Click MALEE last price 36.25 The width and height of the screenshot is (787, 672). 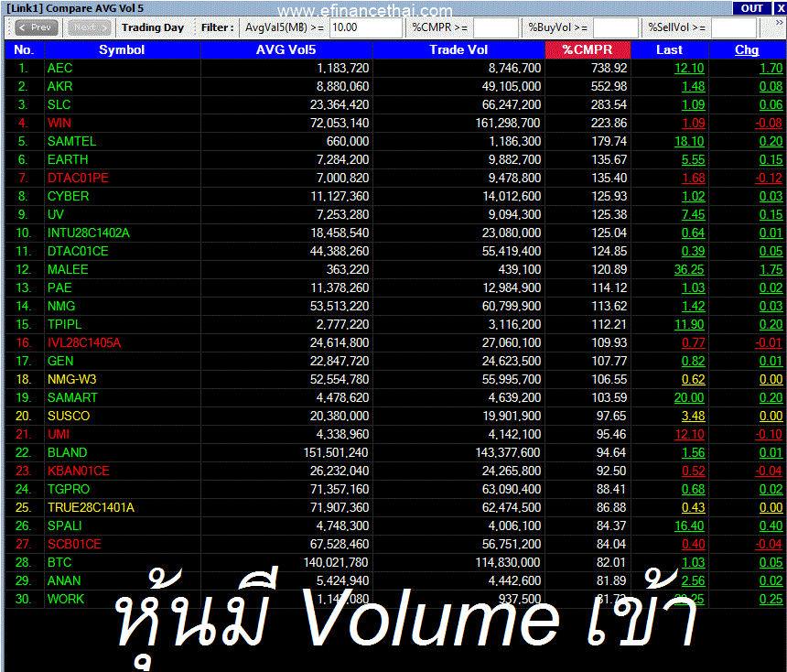(x=689, y=270)
